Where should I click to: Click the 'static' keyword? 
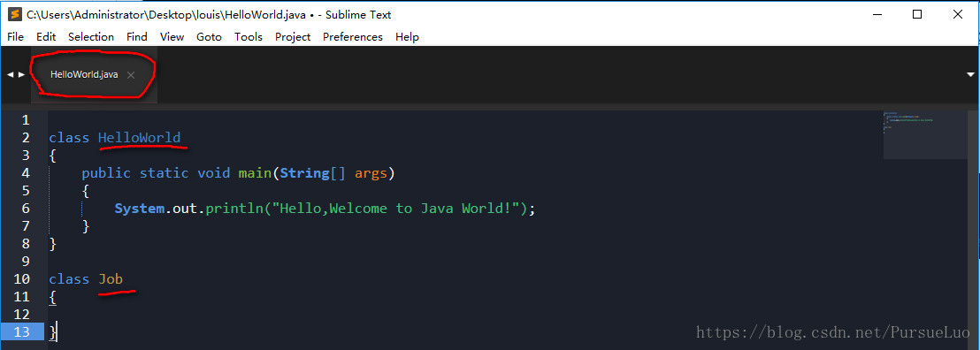[164, 173]
